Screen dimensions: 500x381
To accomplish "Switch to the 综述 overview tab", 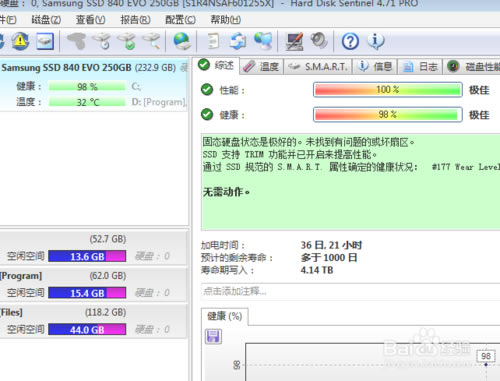I will pyautogui.click(x=217, y=65).
